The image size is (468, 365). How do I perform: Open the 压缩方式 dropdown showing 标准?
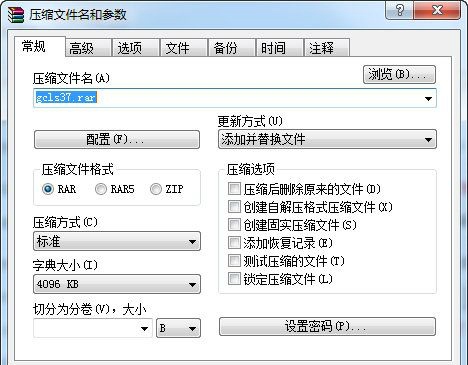click(x=117, y=241)
